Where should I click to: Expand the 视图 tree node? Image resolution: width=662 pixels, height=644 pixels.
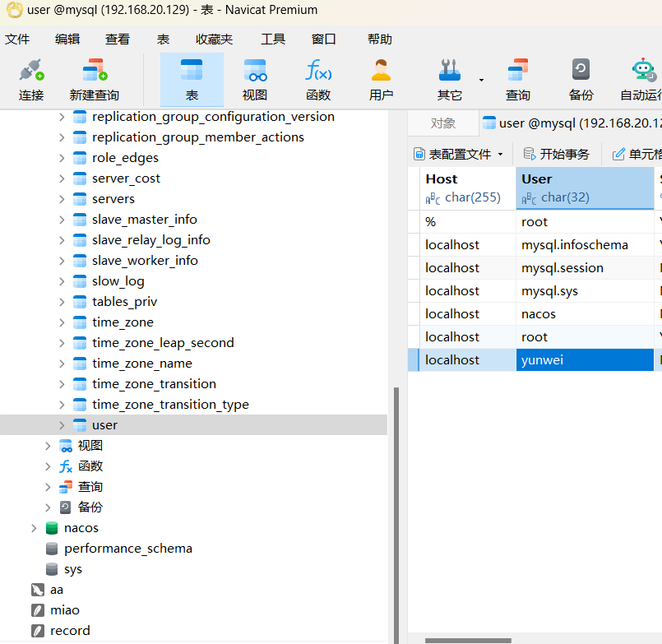click(x=49, y=446)
